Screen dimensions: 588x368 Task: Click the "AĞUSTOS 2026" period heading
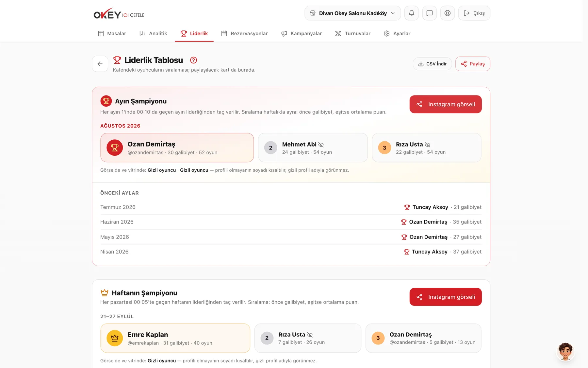[120, 126]
